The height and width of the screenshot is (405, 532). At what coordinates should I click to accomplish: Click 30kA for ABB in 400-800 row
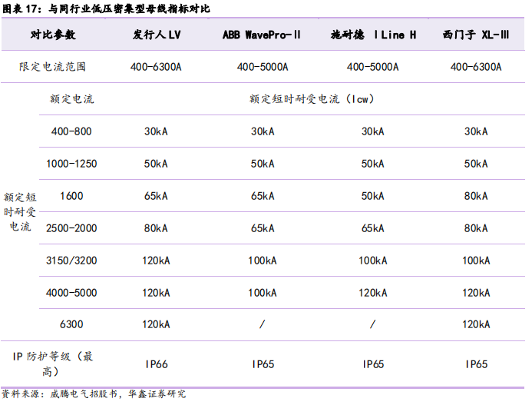(x=263, y=131)
